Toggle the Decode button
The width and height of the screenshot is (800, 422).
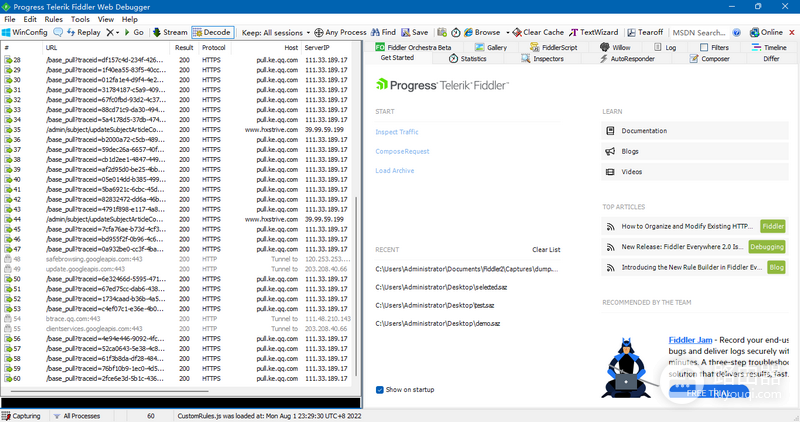[213, 32]
